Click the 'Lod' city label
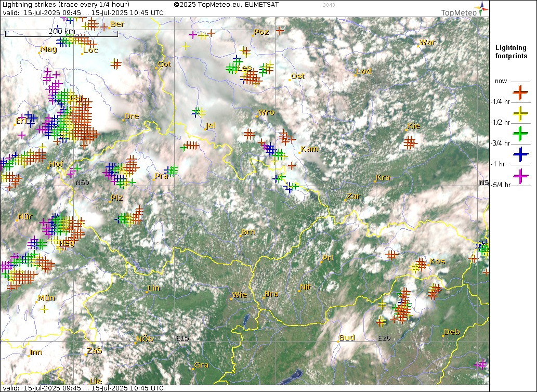This screenshot has height=392, width=537. (364, 72)
